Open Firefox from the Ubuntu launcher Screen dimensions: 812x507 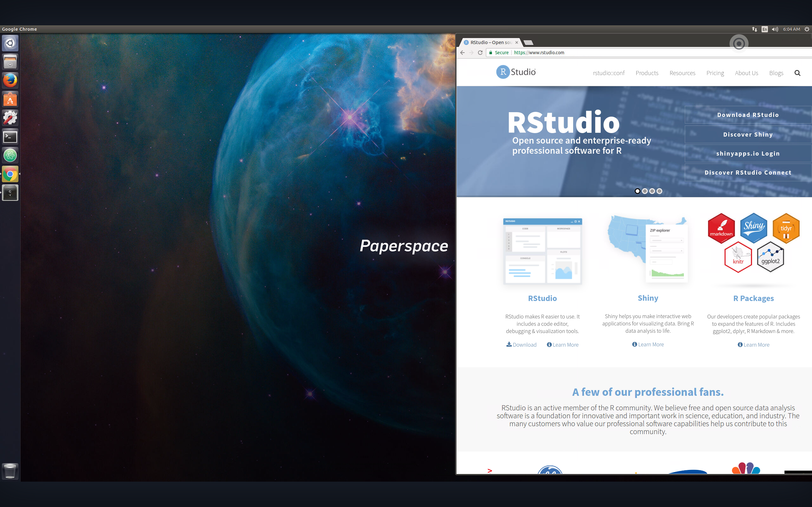click(10, 80)
